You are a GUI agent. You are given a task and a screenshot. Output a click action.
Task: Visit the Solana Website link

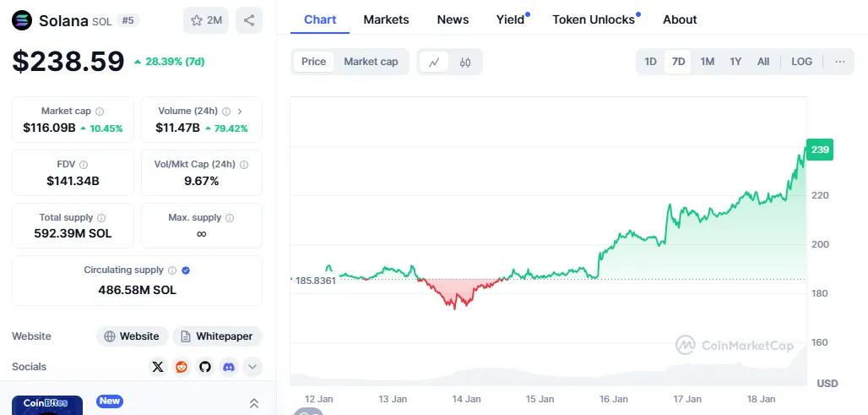pos(132,336)
